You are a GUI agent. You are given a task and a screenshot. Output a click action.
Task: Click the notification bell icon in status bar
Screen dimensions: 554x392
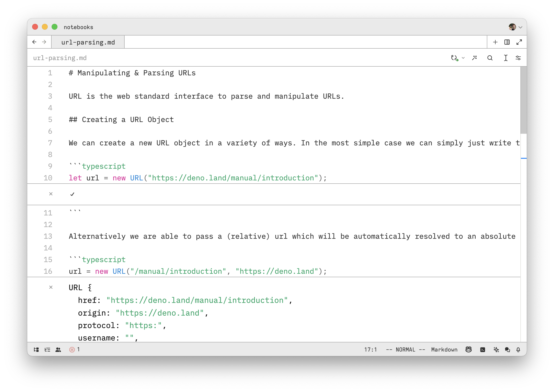[519, 350]
